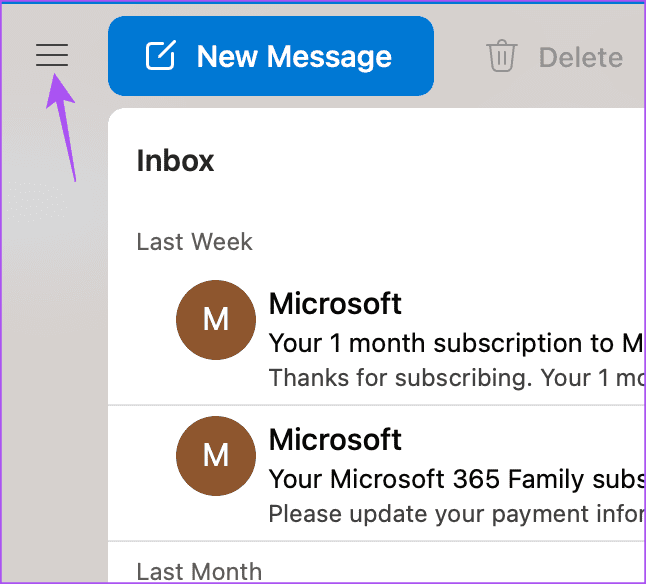Viewport: 646px width, 584px height.
Task: Click the Last Month group header
Action: [199, 572]
